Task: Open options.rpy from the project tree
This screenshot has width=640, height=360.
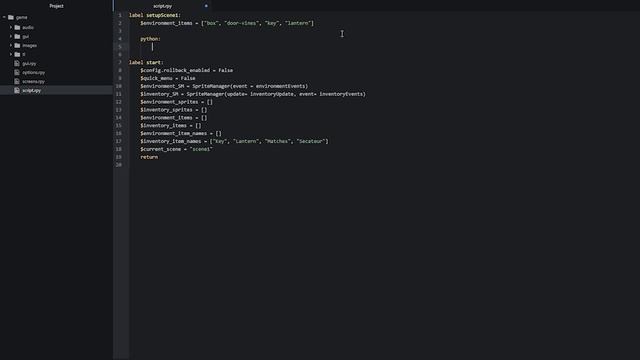Action: [x=33, y=72]
